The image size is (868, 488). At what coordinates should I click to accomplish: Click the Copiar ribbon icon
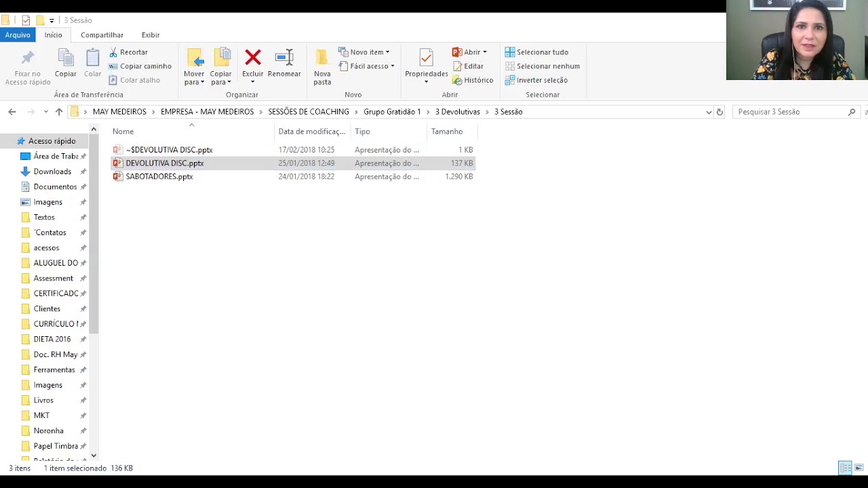tap(66, 58)
